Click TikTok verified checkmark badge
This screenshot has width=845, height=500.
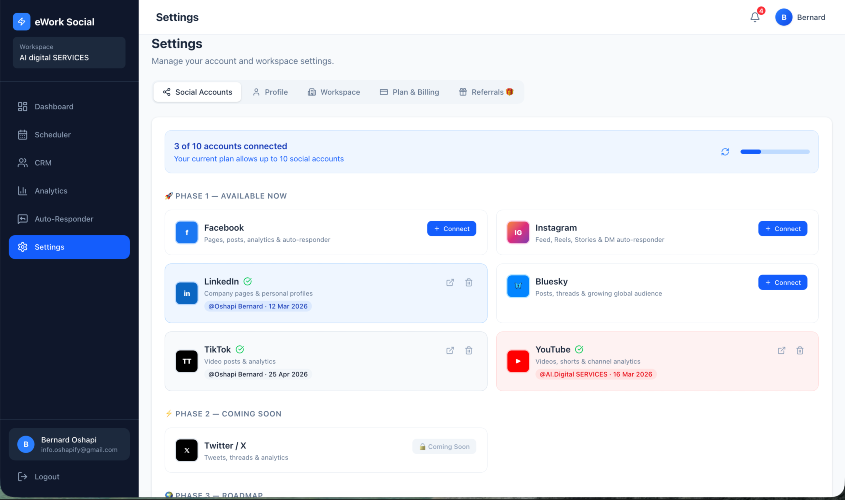[240, 349]
